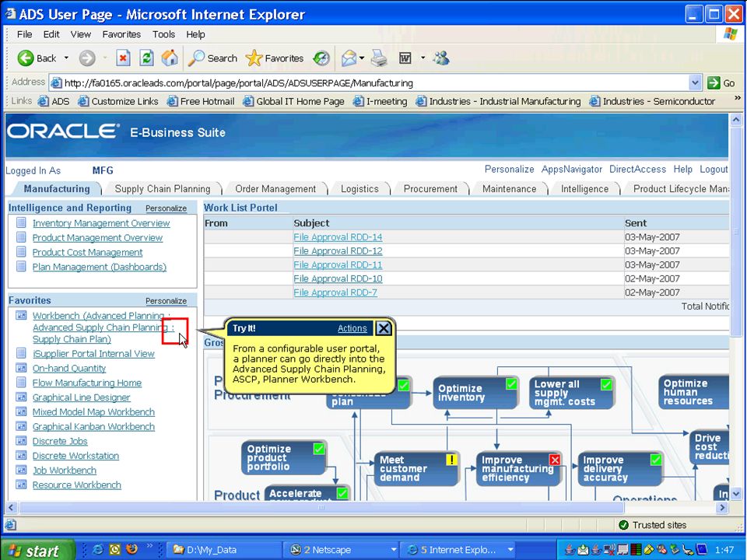Open the Edit menu
The height and width of the screenshot is (560, 747).
point(51,34)
